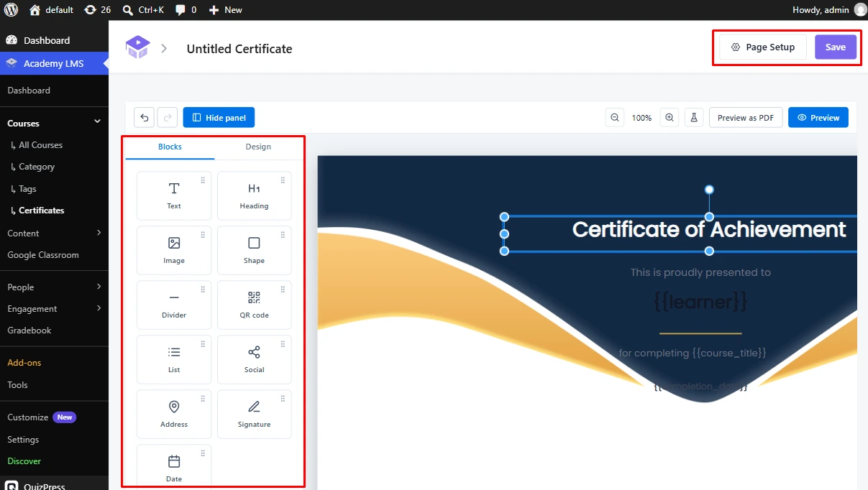Image resolution: width=868 pixels, height=490 pixels.
Task: Click the rotation handle above the heading
Action: coord(709,190)
